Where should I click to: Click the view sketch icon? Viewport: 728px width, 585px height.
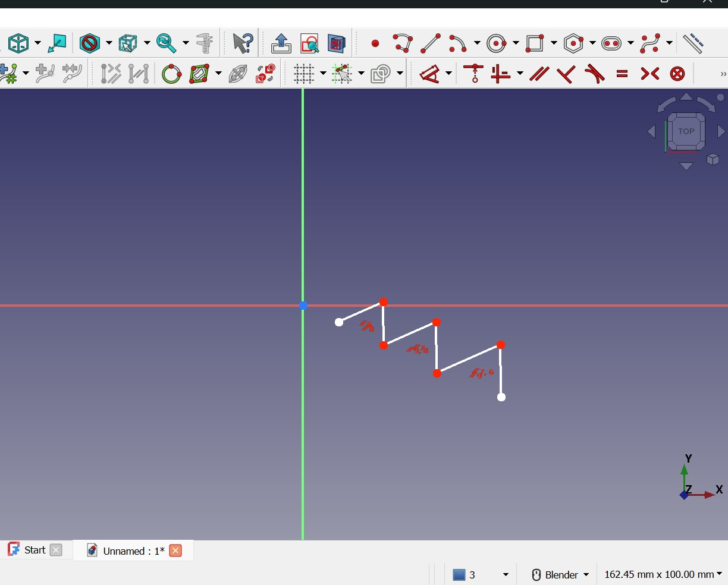(x=309, y=43)
